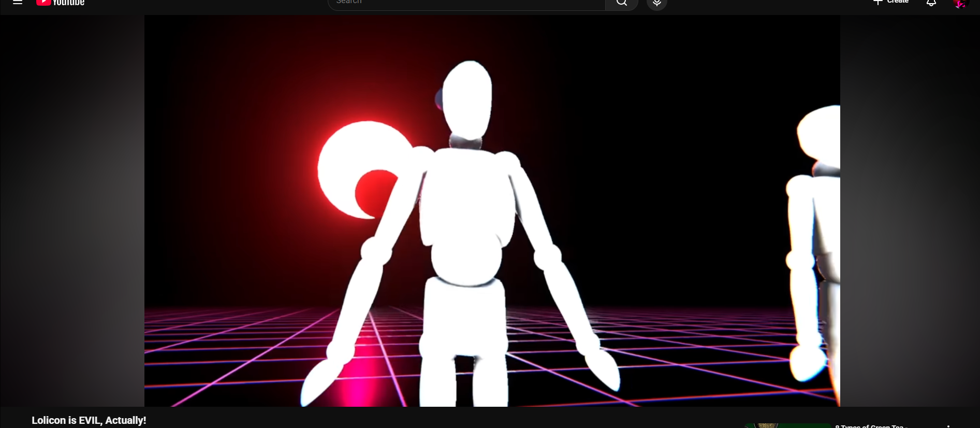Open the Create menu via its label
The width and height of the screenshot is (980, 428).
tap(898, 2)
